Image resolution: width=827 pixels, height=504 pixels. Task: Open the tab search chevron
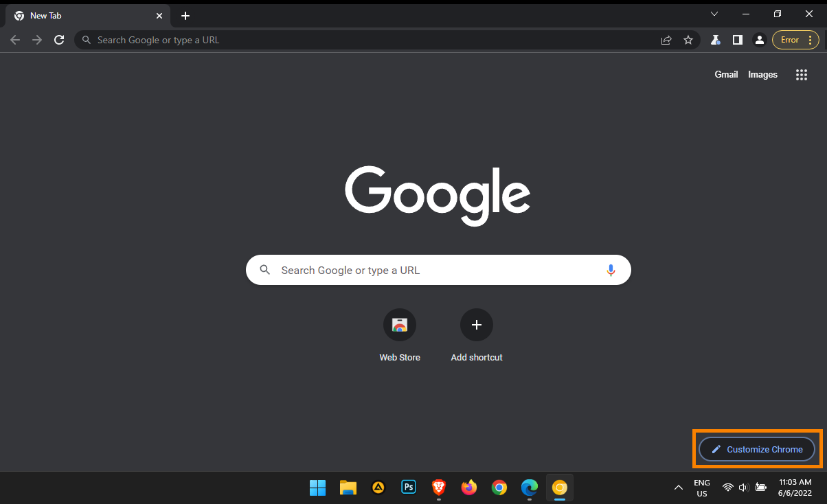point(714,14)
